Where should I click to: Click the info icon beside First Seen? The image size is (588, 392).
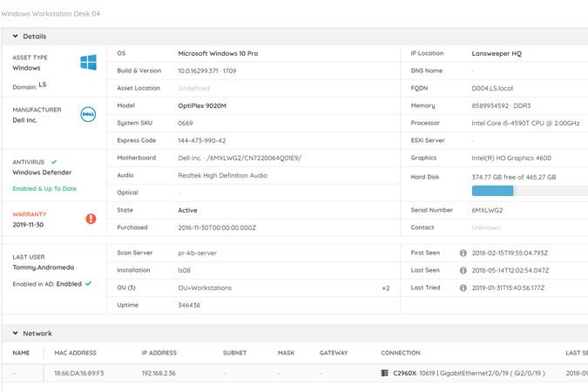pos(463,253)
